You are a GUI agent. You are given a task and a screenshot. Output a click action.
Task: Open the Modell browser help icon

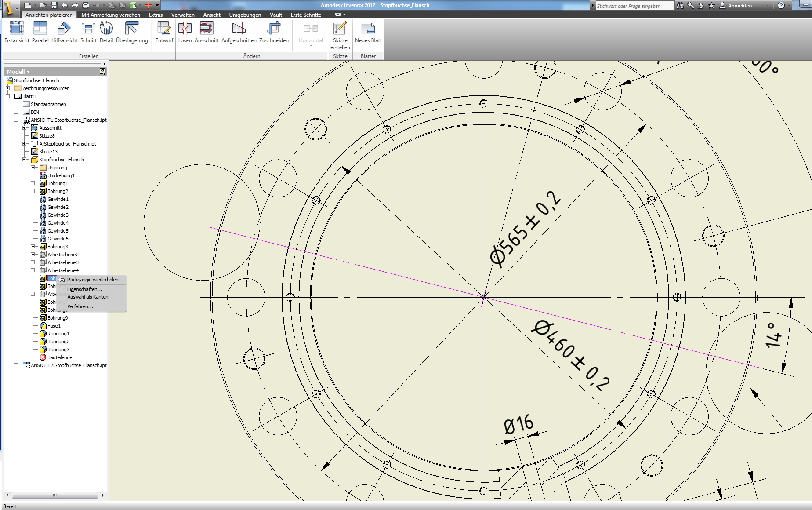pyautogui.click(x=102, y=71)
